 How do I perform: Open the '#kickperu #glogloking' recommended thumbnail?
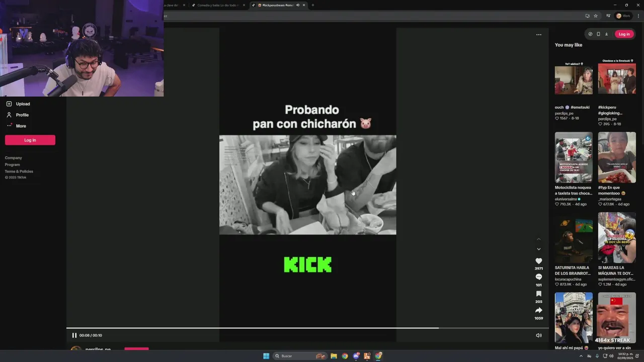(617, 77)
